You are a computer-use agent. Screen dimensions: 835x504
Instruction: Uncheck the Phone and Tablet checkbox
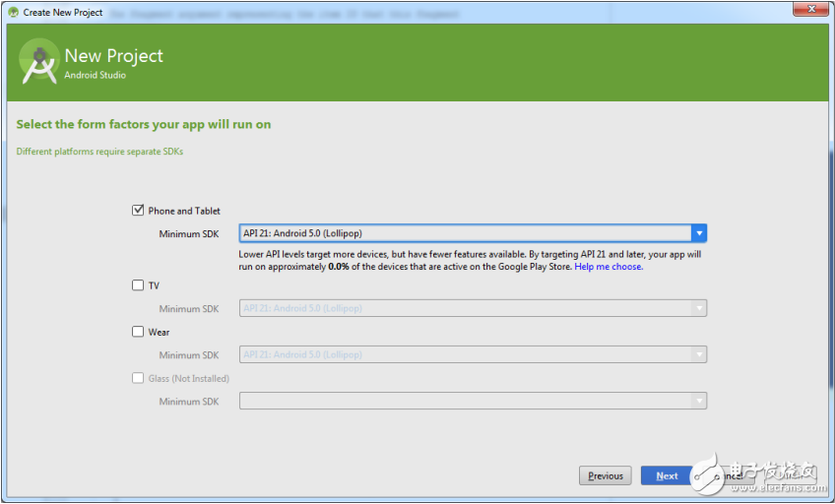pyautogui.click(x=138, y=211)
